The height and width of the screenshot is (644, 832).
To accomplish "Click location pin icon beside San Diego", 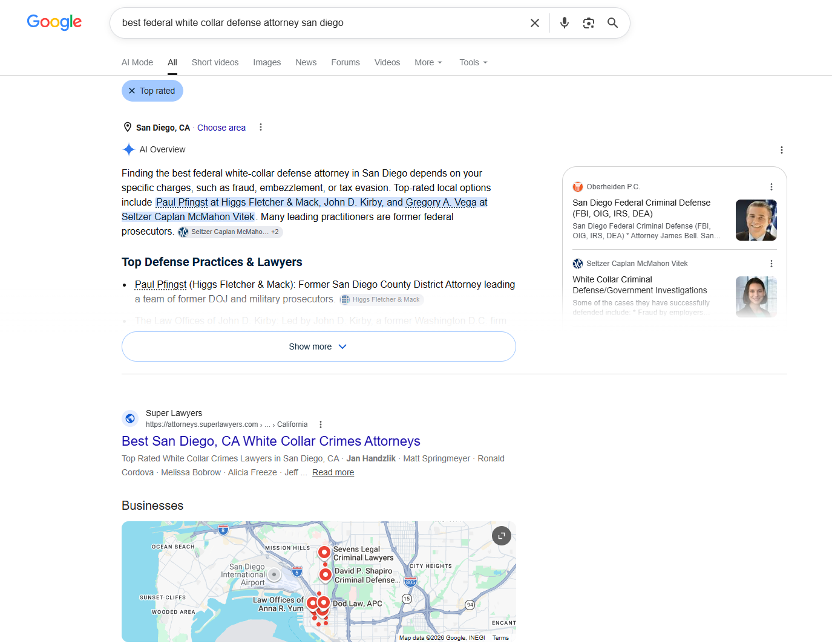I will (x=128, y=127).
